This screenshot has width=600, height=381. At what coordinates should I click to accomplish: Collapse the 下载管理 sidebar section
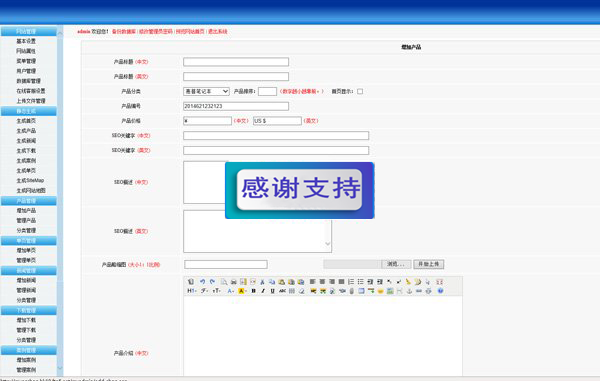[29, 310]
